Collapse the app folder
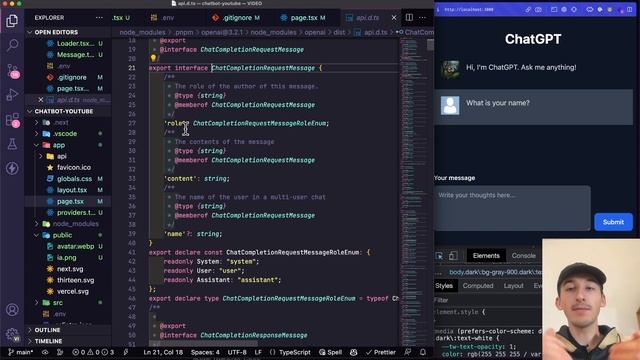Viewport: 640px width, 360px height. (59, 145)
